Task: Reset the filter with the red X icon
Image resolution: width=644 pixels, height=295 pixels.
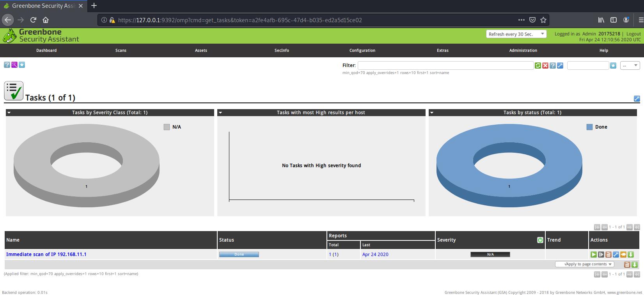Action: point(545,65)
